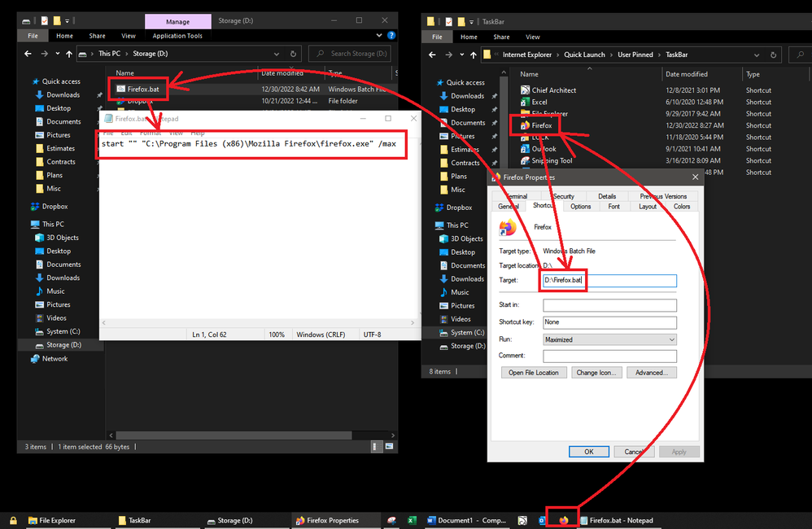Open Document1 Word taskbar button

pos(466,520)
